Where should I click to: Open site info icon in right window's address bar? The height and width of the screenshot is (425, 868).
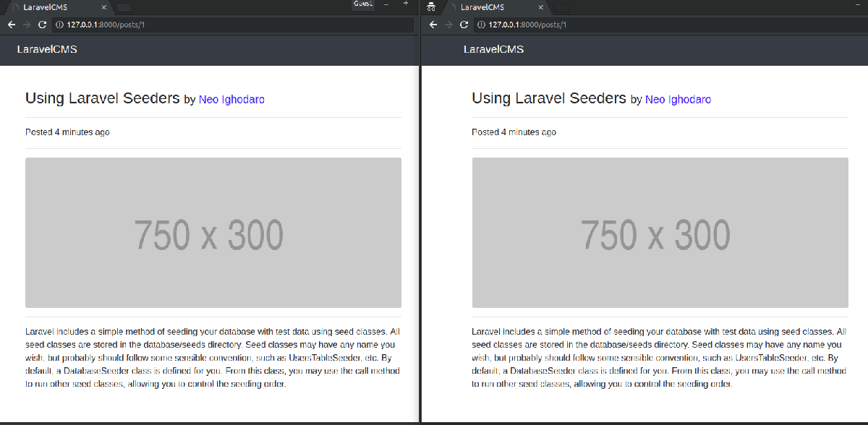(x=481, y=25)
